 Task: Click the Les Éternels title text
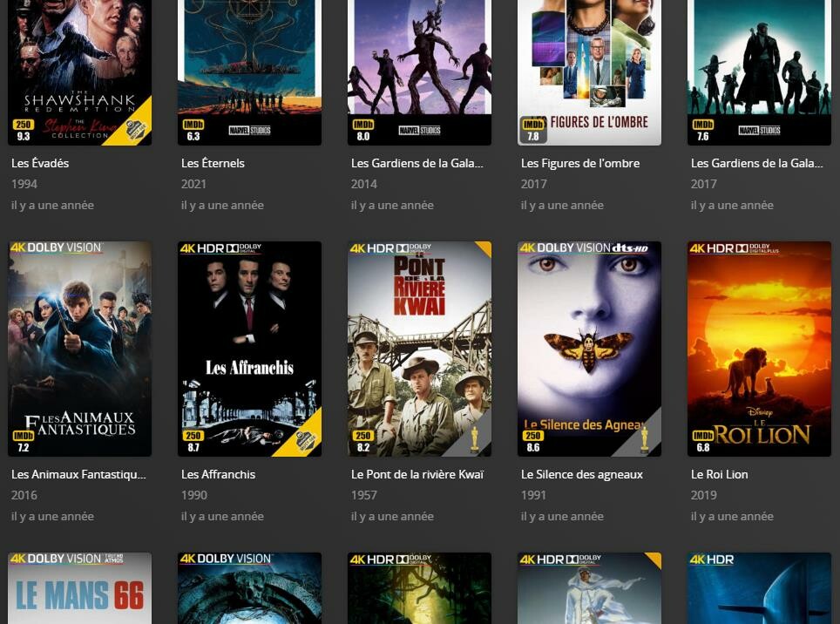coord(213,163)
